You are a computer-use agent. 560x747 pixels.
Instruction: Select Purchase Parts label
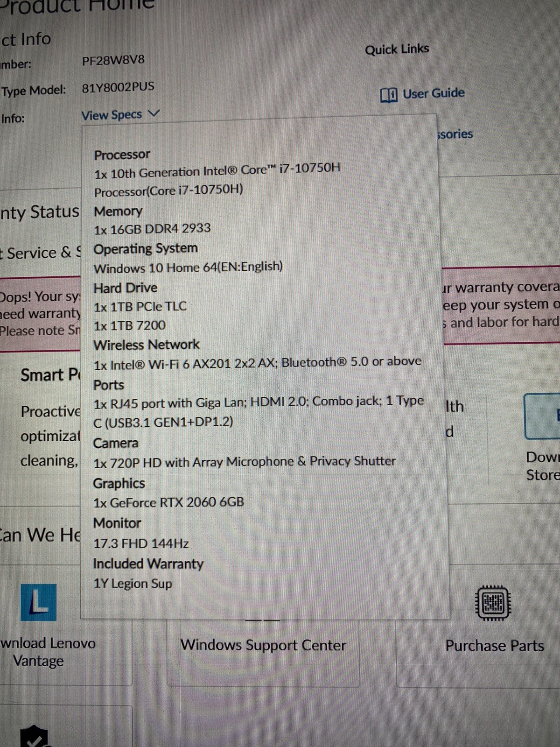pos(495,646)
